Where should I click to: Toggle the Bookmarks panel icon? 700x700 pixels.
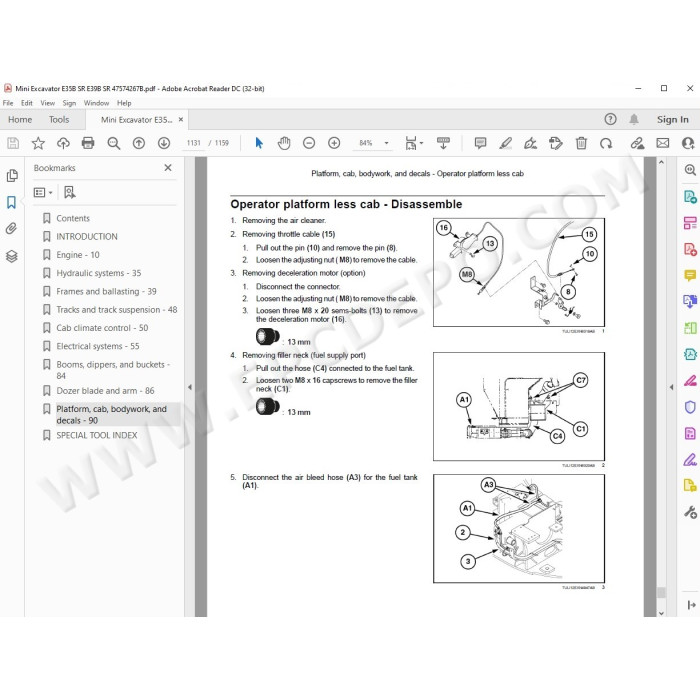click(x=12, y=202)
